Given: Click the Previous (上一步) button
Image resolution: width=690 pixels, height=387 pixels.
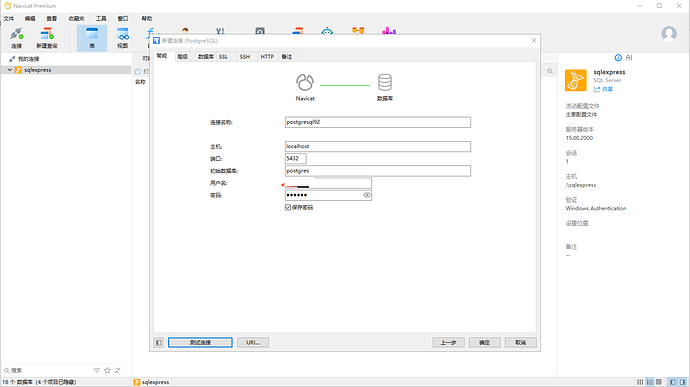Looking at the screenshot, I should tap(448, 342).
